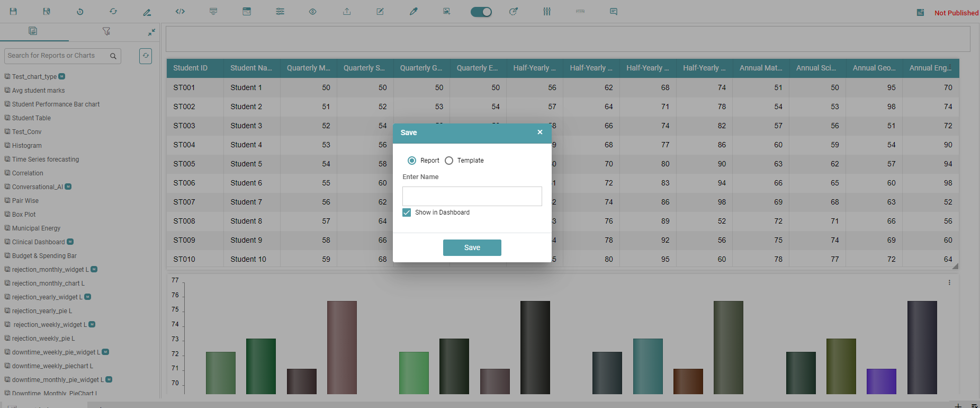980x408 pixels.
Task: Open the comment icon in top toolbar
Action: [614, 12]
